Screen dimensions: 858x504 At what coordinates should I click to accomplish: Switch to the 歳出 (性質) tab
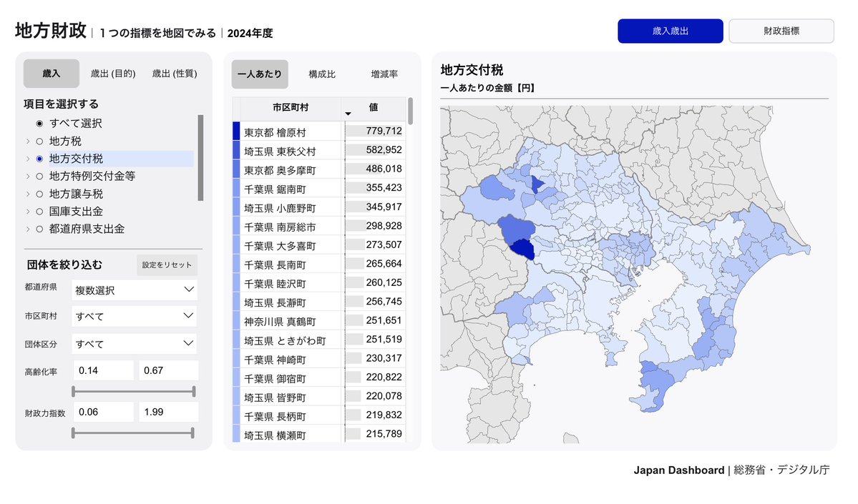[175, 73]
